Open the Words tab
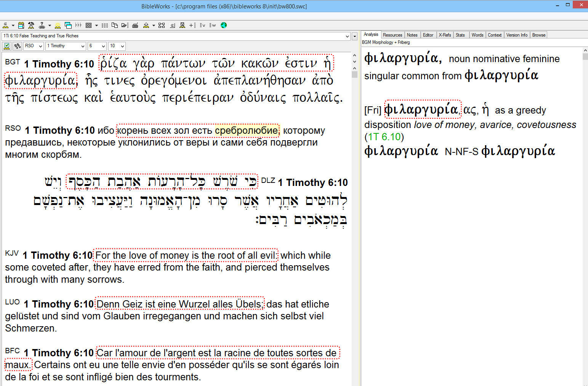This screenshot has height=386, width=588. coord(477,35)
